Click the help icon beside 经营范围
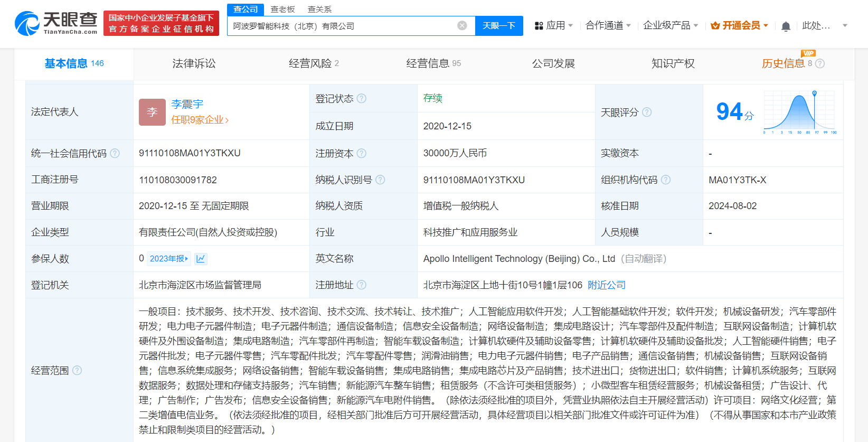This screenshot has height=442, width=868. pos(77,371)
